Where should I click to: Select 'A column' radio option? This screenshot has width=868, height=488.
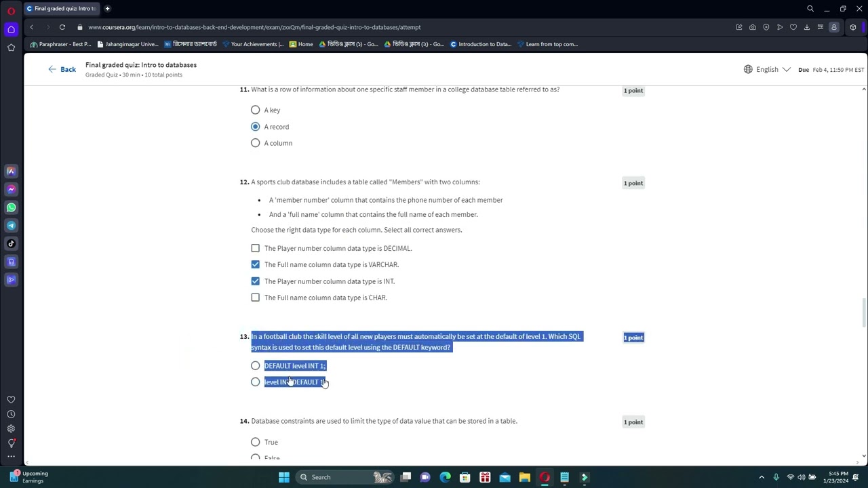pos(255,143)
